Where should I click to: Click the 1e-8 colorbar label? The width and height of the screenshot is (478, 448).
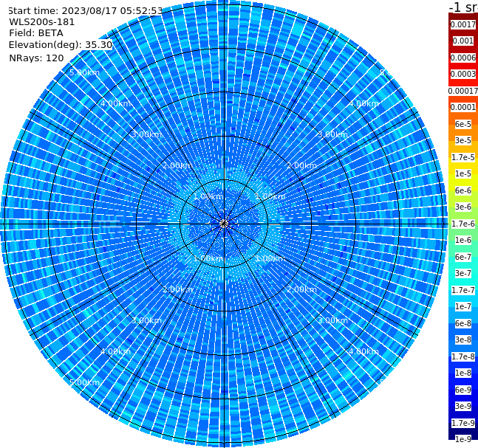(x=463, y=373)
